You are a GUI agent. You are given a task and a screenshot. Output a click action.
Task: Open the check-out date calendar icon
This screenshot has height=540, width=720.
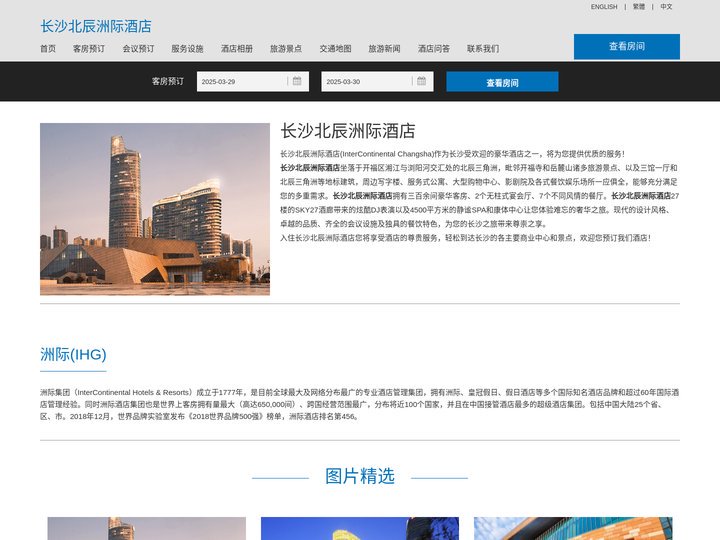[x=422, y=81]
